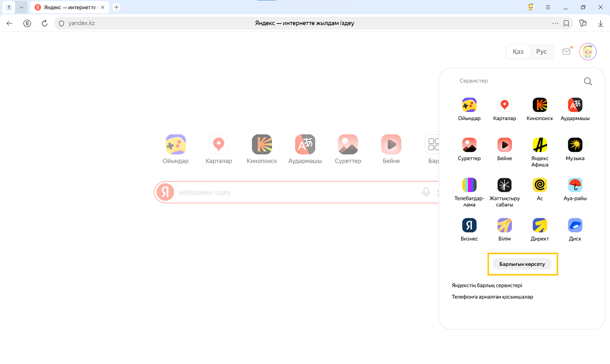Open Бейне in the Сервистер panel
The width and height of the screenshot is (610, 364).
click(504, 149)
